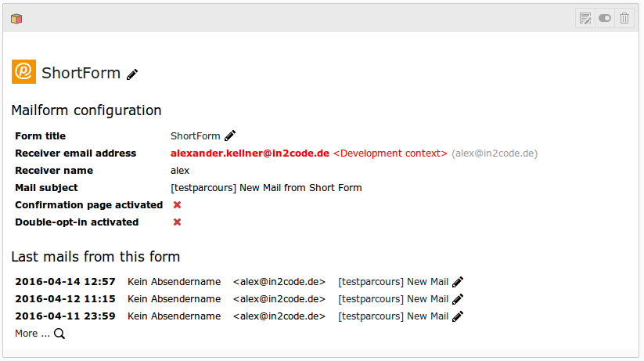The height and width of the screenshot is (361, 644).
Task: Click the magnifier icon next to More
Action: [x=59, y=334]
